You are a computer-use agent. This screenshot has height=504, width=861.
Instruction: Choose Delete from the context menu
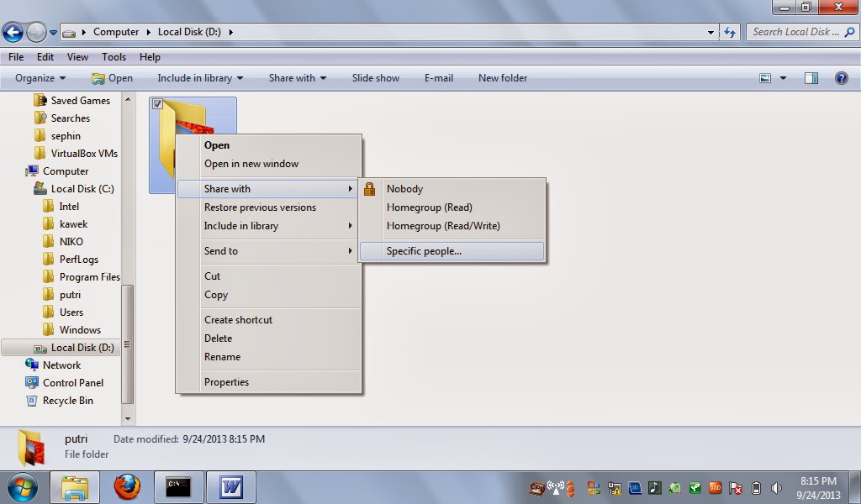269,338
